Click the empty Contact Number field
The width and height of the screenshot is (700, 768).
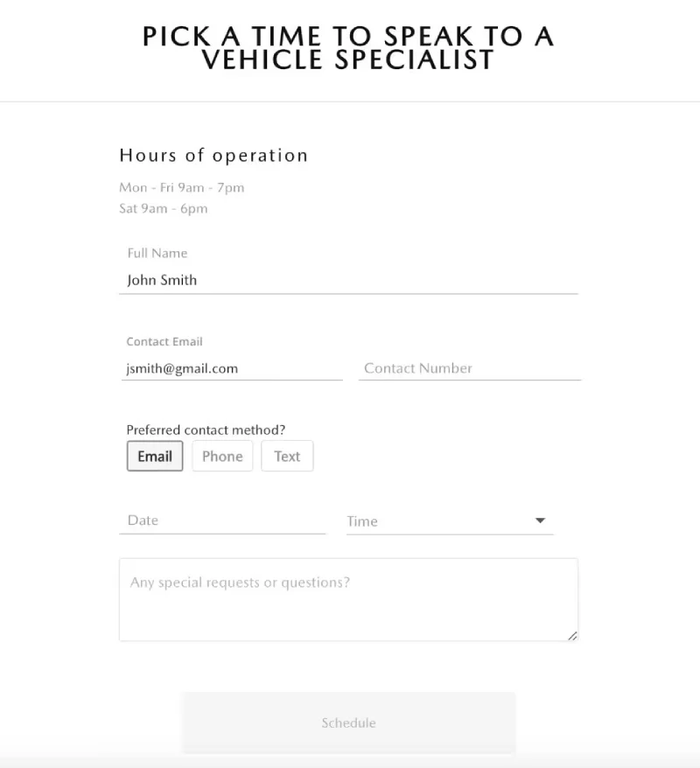470,368
